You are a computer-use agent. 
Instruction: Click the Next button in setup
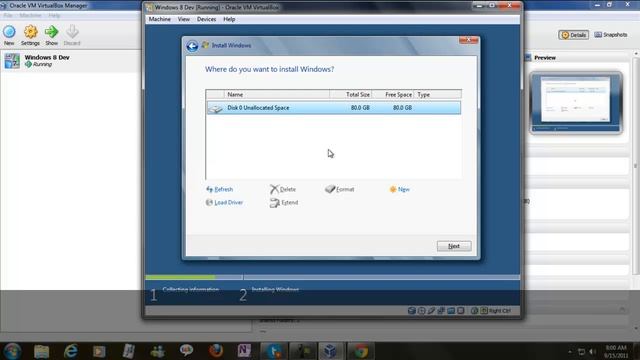[454, 246]
